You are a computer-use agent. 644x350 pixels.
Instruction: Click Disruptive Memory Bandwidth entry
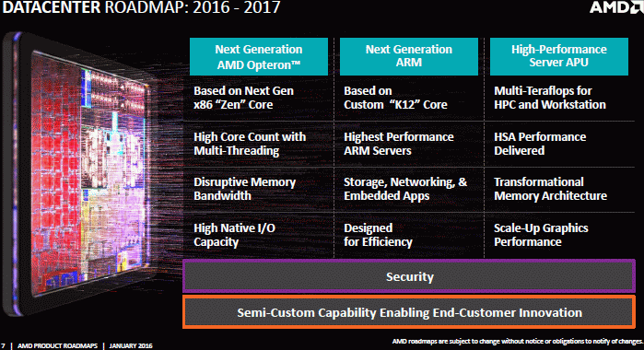[x=244, y=189]
